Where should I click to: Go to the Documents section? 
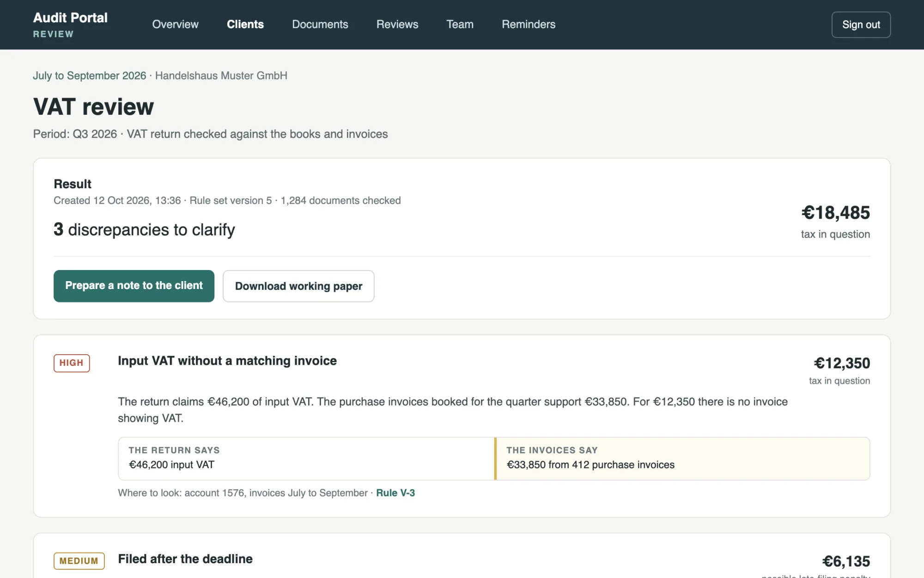[320, 25]
